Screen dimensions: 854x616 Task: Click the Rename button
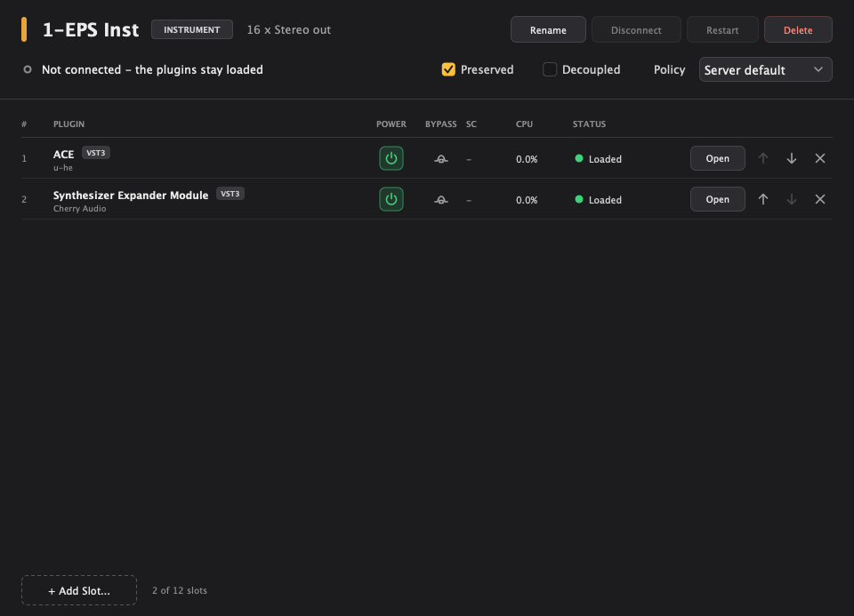pos(548,30)
